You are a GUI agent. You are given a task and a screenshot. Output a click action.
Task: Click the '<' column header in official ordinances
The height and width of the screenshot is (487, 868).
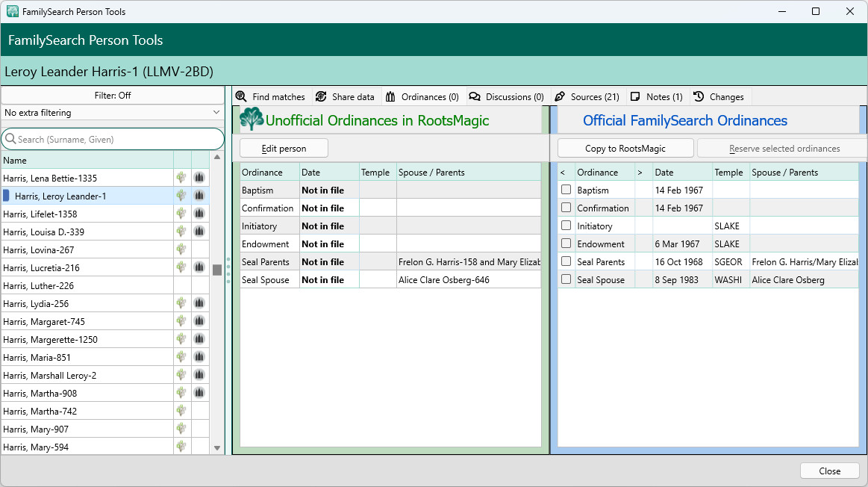[x=563, y=173]
